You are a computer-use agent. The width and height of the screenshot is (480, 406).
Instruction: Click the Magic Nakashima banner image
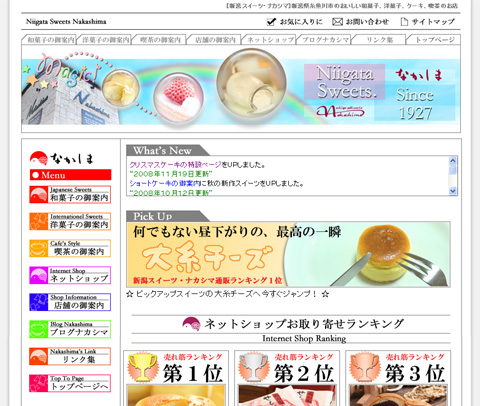click(x=241, y=88)
